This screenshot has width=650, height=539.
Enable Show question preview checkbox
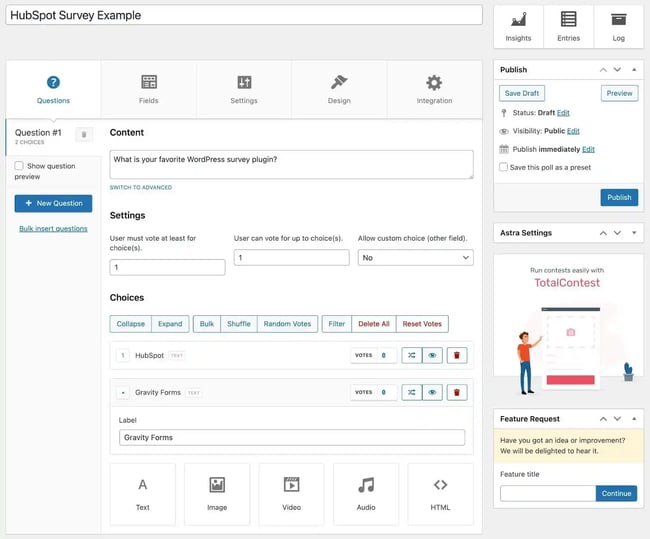point(19,166)
